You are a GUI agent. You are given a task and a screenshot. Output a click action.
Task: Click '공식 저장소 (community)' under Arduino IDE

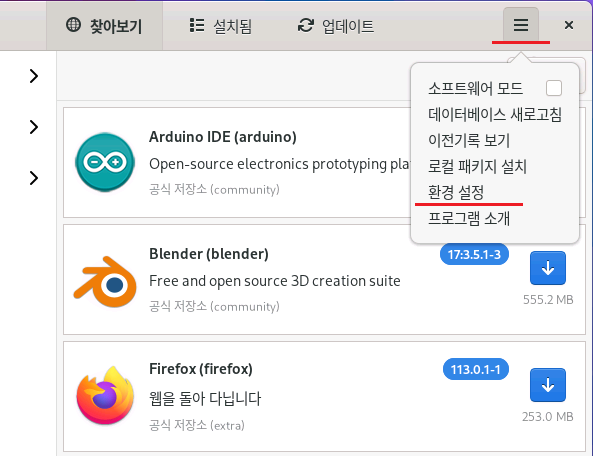214,189
